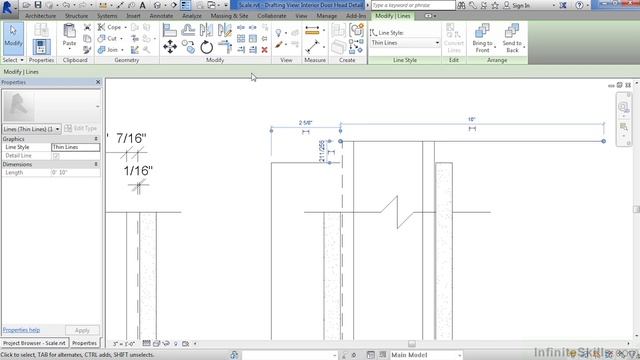This screenshot has width=640, height=360.
Task: Open the Line Style Thin Lines dropdown in ribbon
Action: pyautogui.click(x=405, y=43)
